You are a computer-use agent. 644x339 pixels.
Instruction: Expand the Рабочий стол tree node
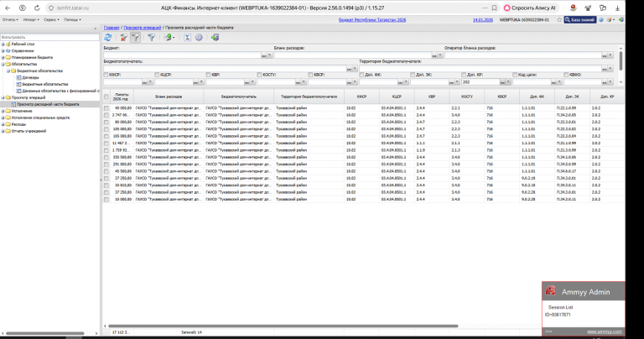3,44
